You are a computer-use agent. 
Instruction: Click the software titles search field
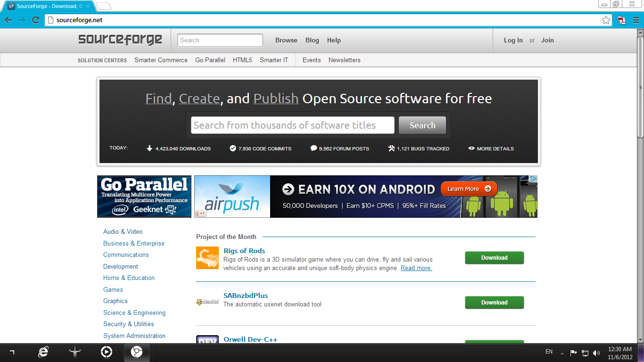coord(292,125)
